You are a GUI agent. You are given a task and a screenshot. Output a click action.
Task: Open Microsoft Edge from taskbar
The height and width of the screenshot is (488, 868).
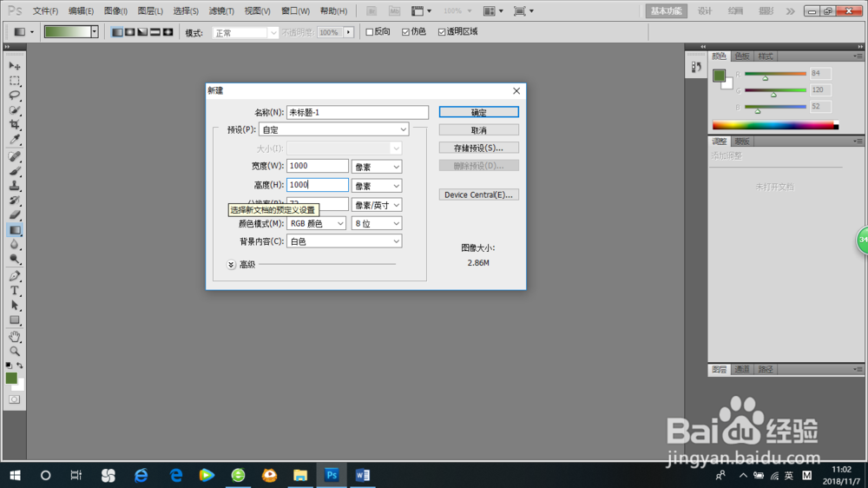pyautogui.click(x=176, y=475)
